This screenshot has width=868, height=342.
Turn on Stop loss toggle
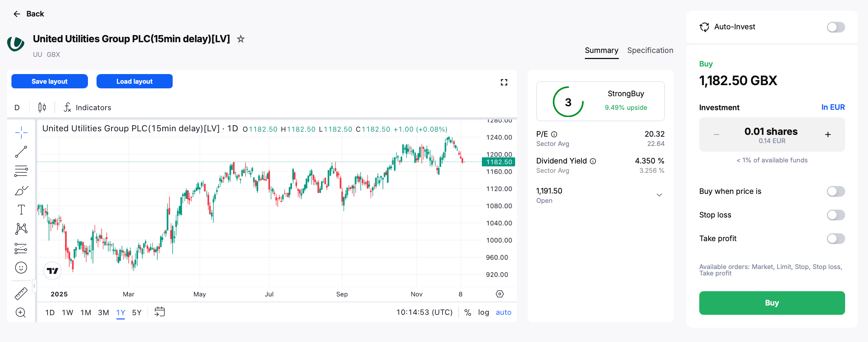coord(836,215)
